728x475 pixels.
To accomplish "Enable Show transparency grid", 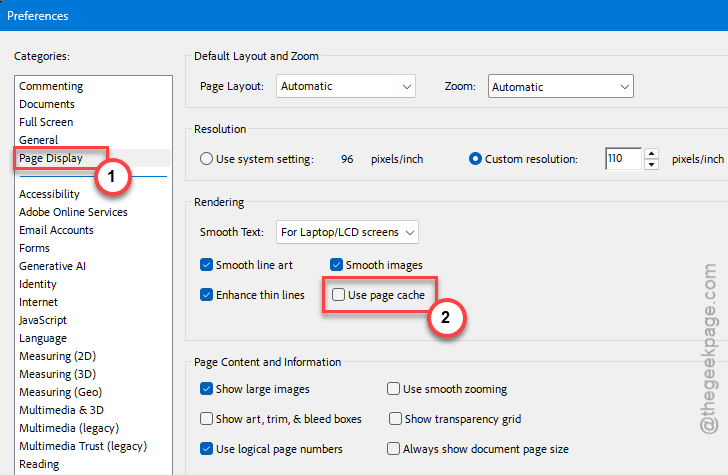I will tap(395, 419).
